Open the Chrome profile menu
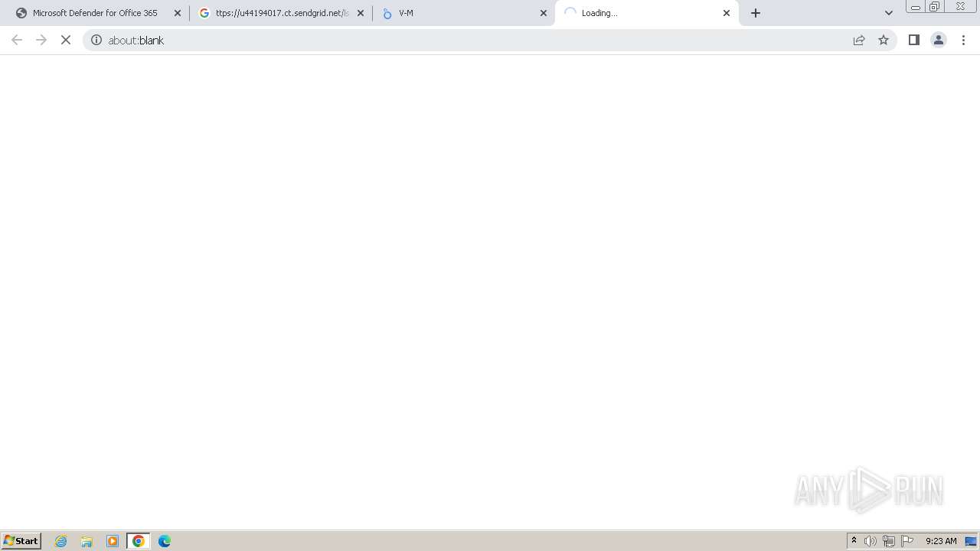 tap(939, 40)
